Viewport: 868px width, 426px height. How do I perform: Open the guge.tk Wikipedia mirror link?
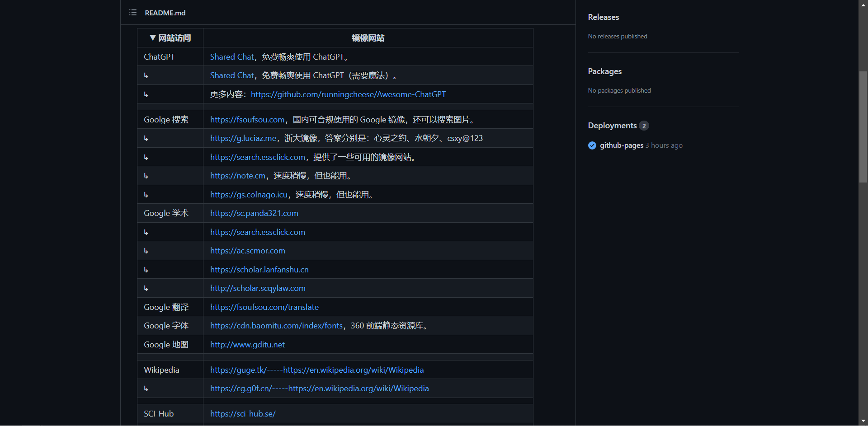[x=317, y=370]
